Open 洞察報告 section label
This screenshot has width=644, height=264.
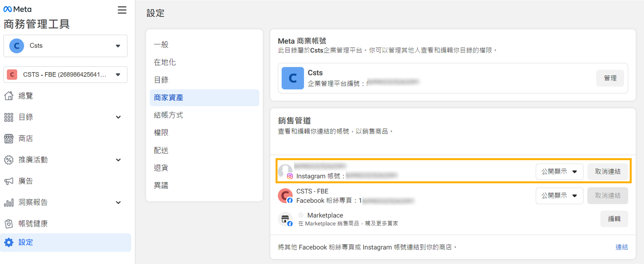(33, 203)
